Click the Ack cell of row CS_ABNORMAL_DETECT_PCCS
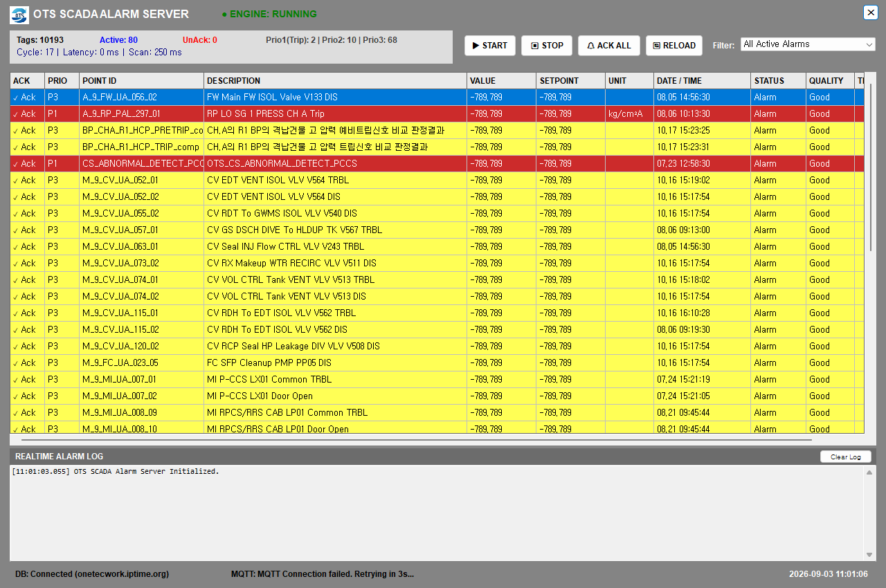 28,164
